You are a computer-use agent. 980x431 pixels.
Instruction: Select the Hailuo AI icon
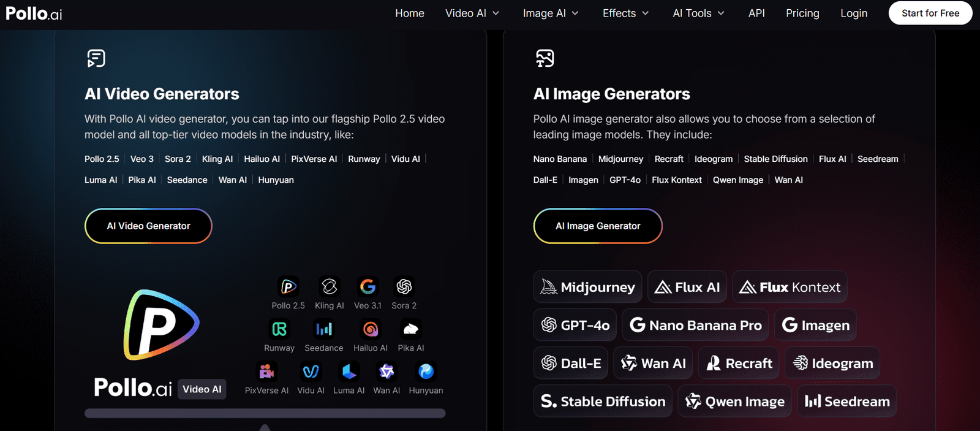tap(370, 329)
